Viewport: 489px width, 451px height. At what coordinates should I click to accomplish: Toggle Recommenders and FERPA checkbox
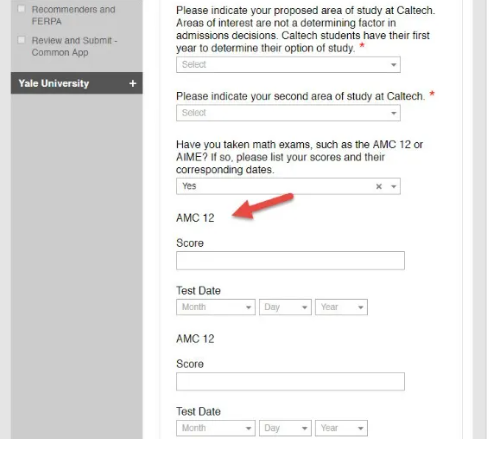click(21, 9)
